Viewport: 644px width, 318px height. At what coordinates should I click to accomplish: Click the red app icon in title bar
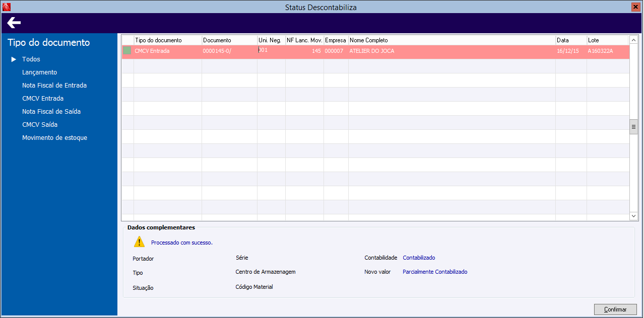[x=6, y=7]
